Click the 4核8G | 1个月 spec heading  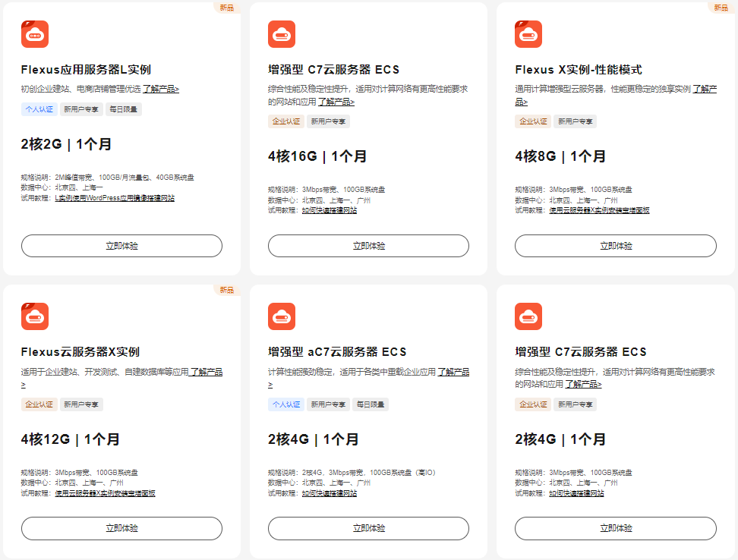click(560, 156)
